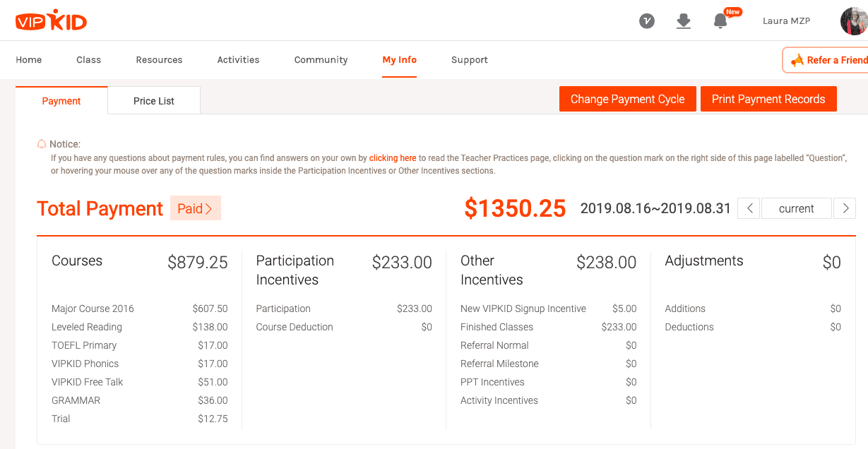This screenshot has width=868, height=449.
Task: Click the GRAMMAR row label
Action: (x=76, y=400)
